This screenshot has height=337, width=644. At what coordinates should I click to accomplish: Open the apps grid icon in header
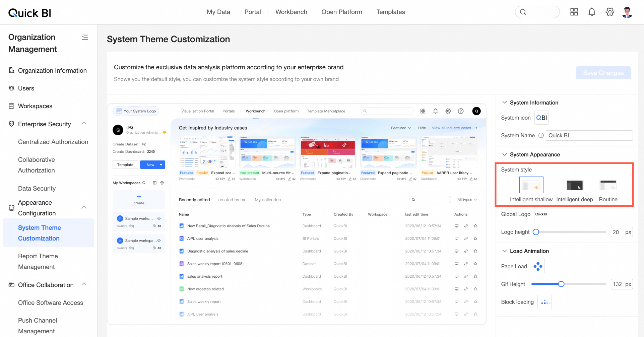pos(574,12)
